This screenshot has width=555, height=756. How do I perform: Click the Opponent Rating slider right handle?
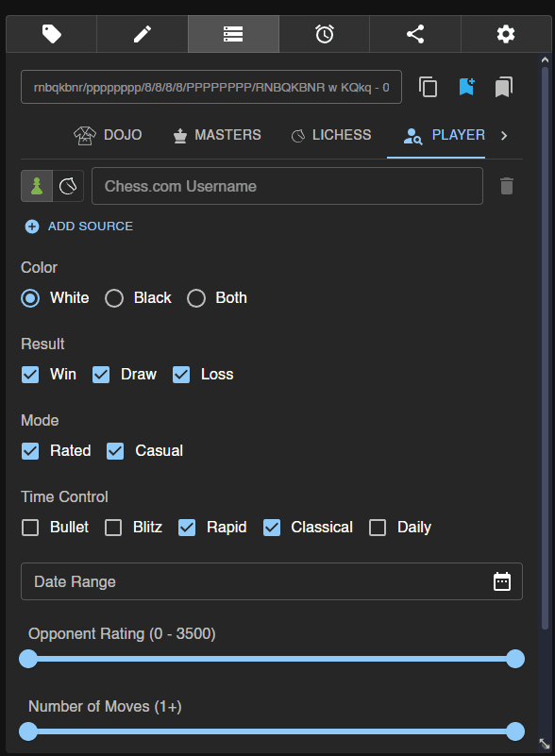[515, 659]
